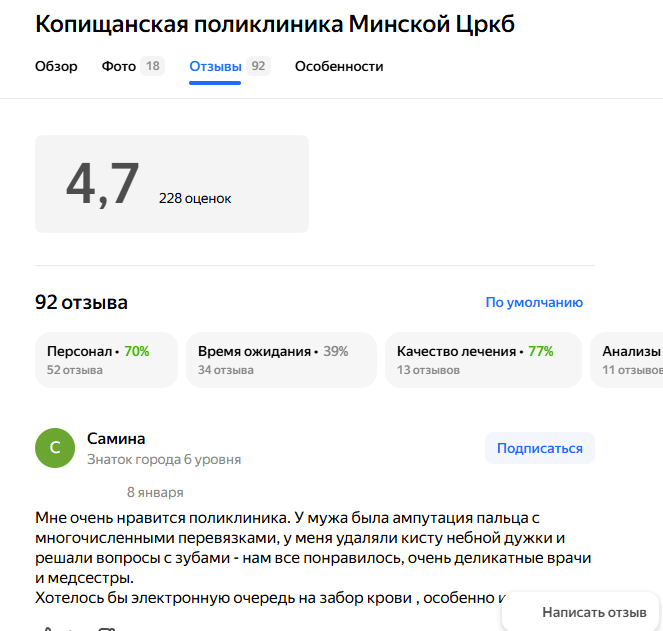Open reviewer Самина's profile name
Image resolution: width=663 pixels, height=631 pixels.
(x=116, y=438)
